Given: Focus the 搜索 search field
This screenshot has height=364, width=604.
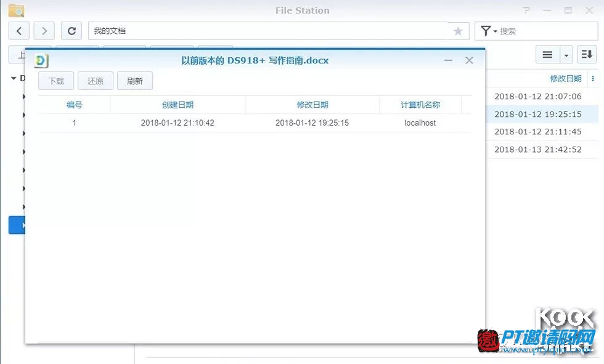Looking at the screenshot, I should [x=547, y=31].
